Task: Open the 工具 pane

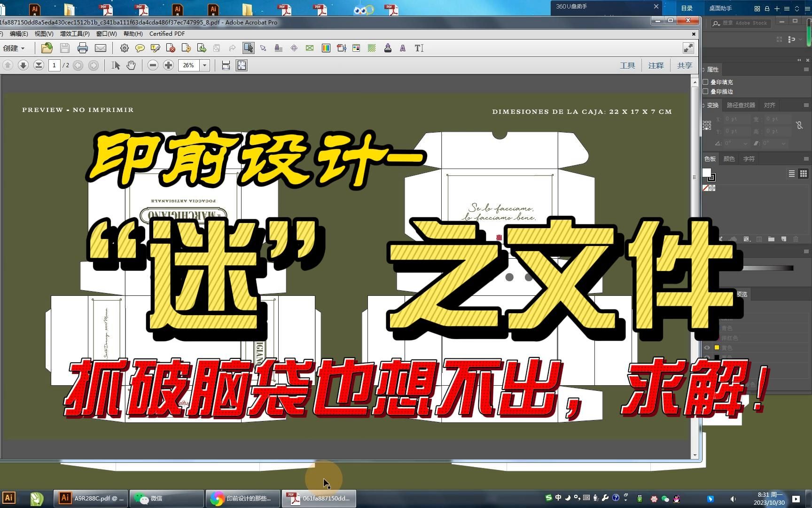Action: pos(627,65)
